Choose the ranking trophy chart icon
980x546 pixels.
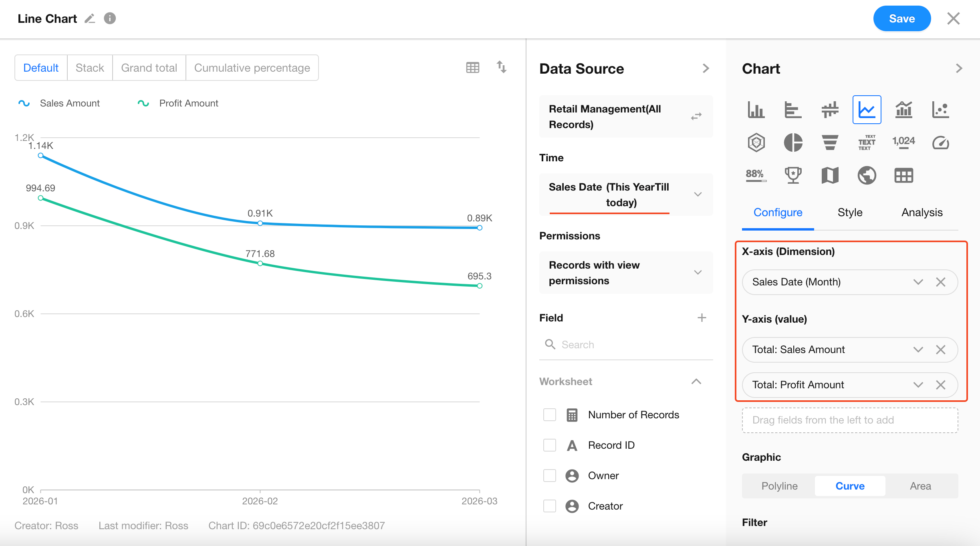click(793, 175)
